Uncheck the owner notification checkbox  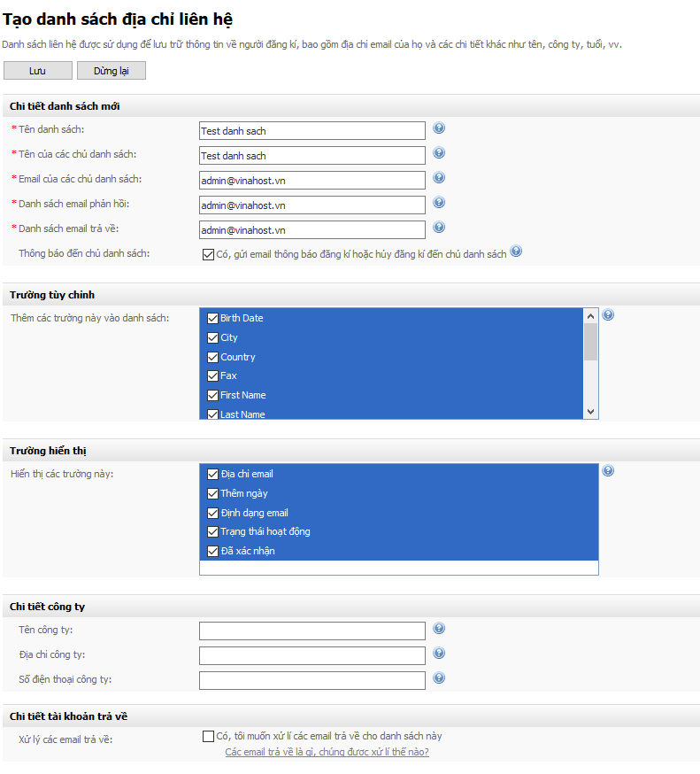[x=208, y=255]
